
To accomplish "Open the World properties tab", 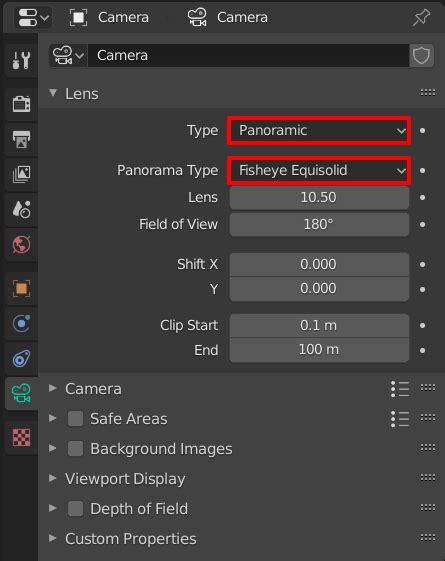I will [21, 244].
